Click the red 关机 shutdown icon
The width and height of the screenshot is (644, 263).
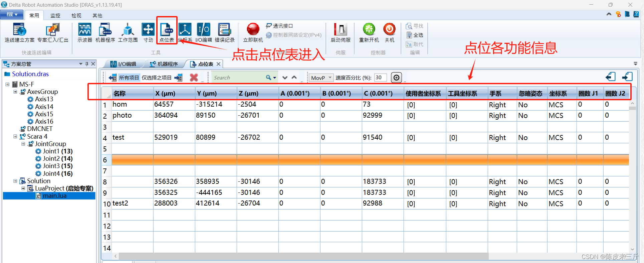pyautogui.click(x=390, y=33)
